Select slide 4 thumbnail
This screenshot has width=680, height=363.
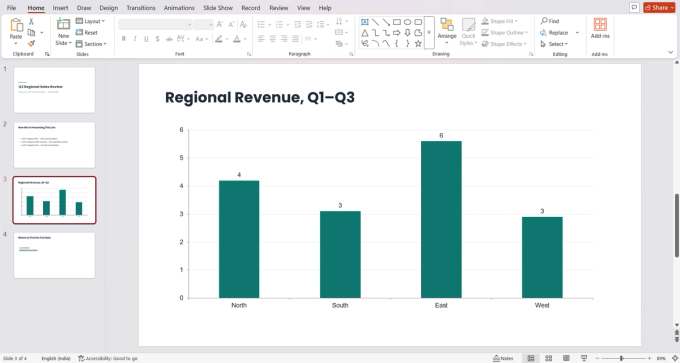[54, 255]
